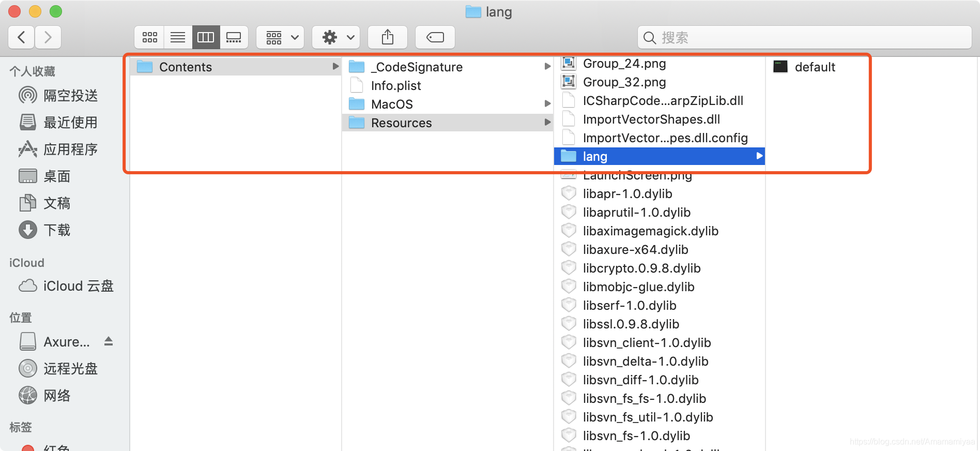Expand the MacOS folder arrow

pos(547,104)
